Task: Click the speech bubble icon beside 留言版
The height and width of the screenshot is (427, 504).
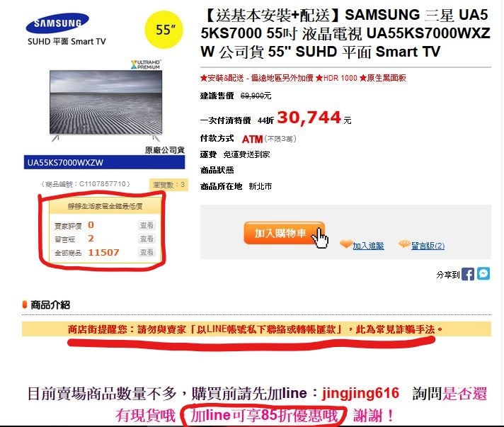Action: click(404, 244)
